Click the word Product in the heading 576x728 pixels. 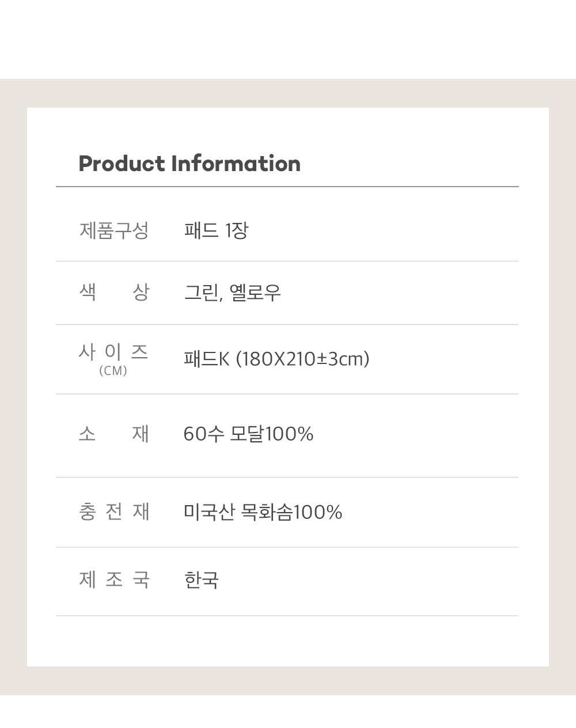pyautogui.click(x=122, y=164)
